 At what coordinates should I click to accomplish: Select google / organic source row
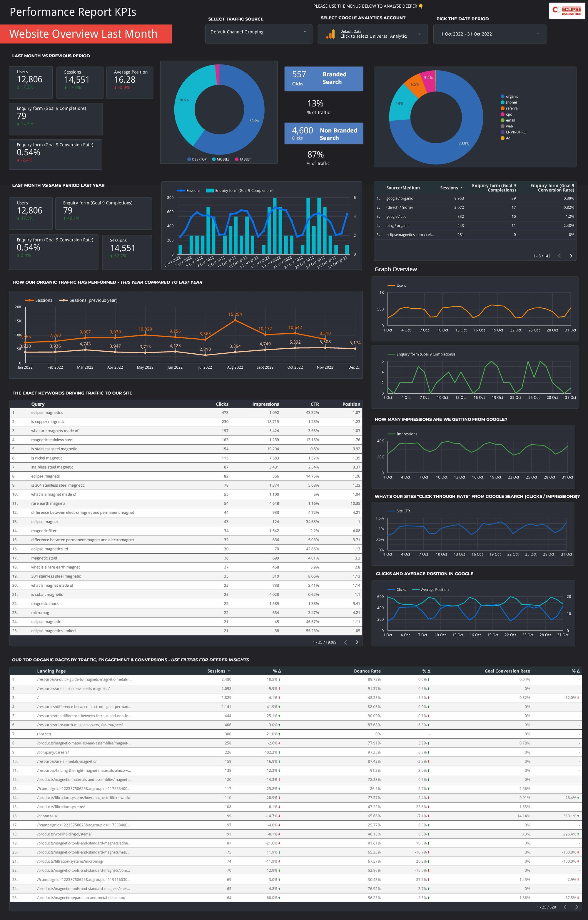475,198
